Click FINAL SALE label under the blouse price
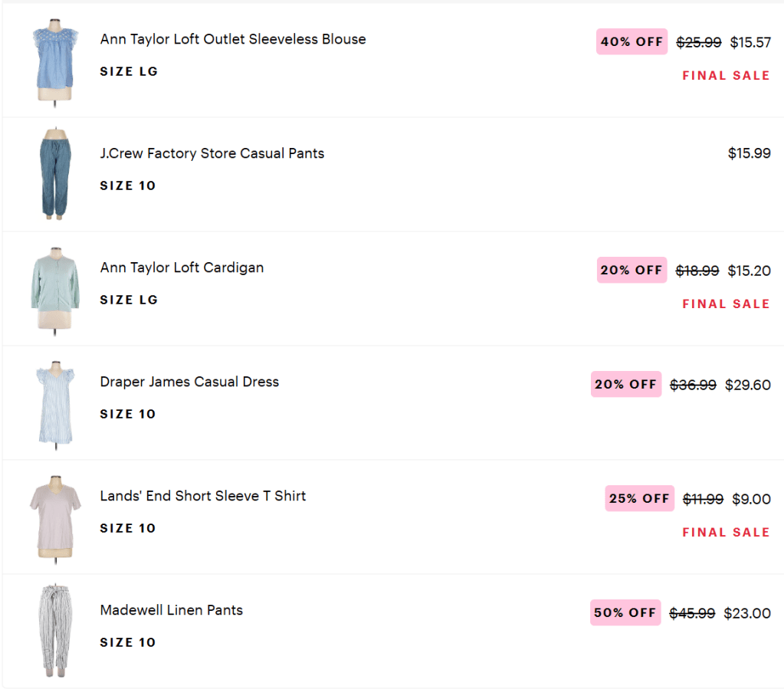This screenshot has height=696, width=784. [726, 75]
